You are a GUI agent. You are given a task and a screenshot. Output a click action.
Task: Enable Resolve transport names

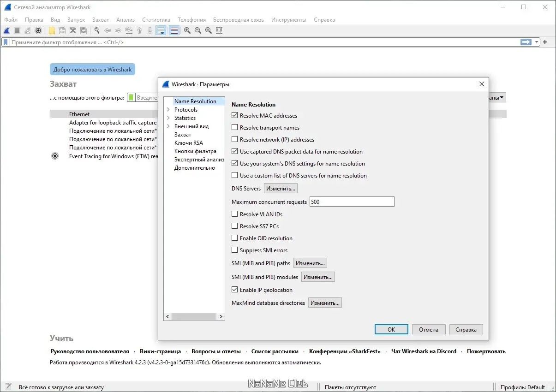(235, 128)
